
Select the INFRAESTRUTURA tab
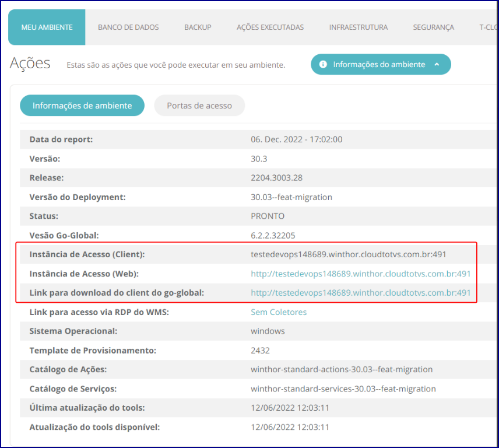click(x=359, y=27)
